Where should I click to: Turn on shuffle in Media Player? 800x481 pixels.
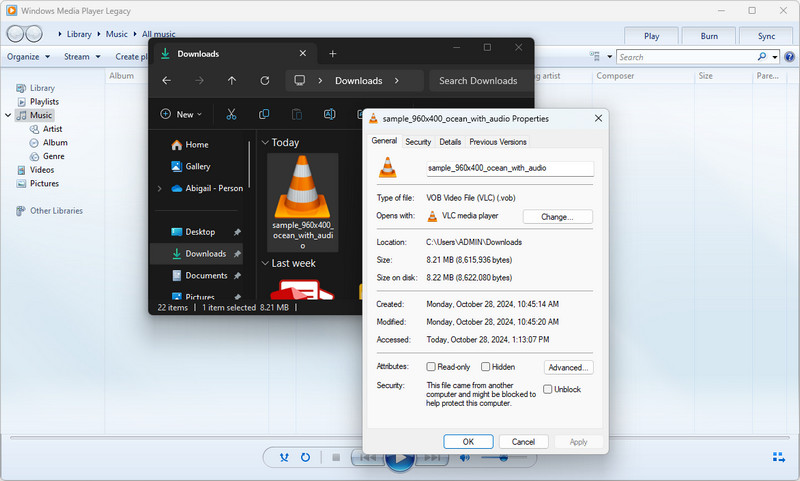point(284,458)
